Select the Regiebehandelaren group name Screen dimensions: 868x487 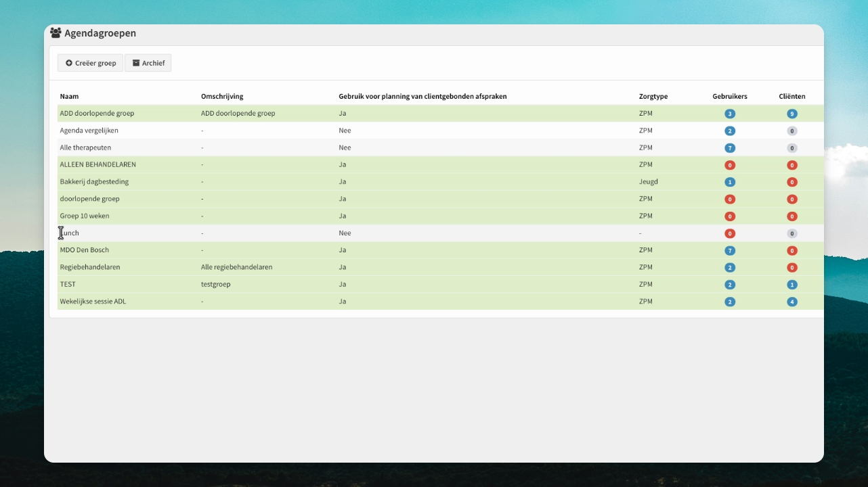click(x=90, y=267)
